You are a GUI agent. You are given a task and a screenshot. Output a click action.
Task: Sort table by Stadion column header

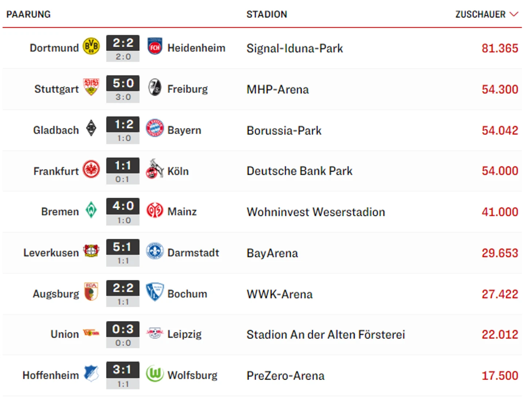pos(267,14)
